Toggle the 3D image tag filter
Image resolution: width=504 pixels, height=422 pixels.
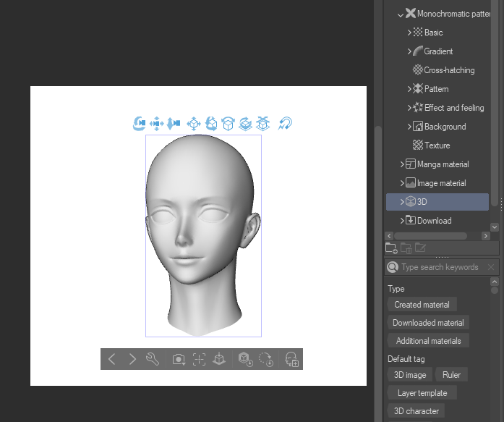[x=410, y=374]
